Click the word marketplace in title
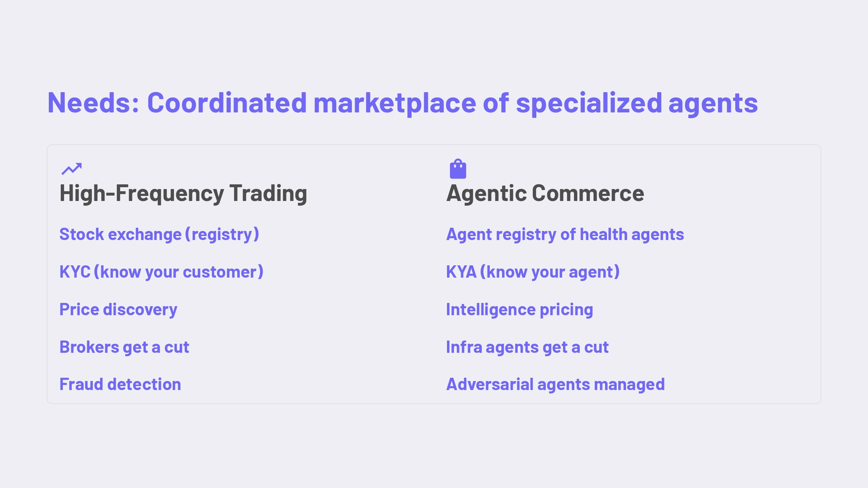This screenshot has height=488, width=868. [395, 103]
